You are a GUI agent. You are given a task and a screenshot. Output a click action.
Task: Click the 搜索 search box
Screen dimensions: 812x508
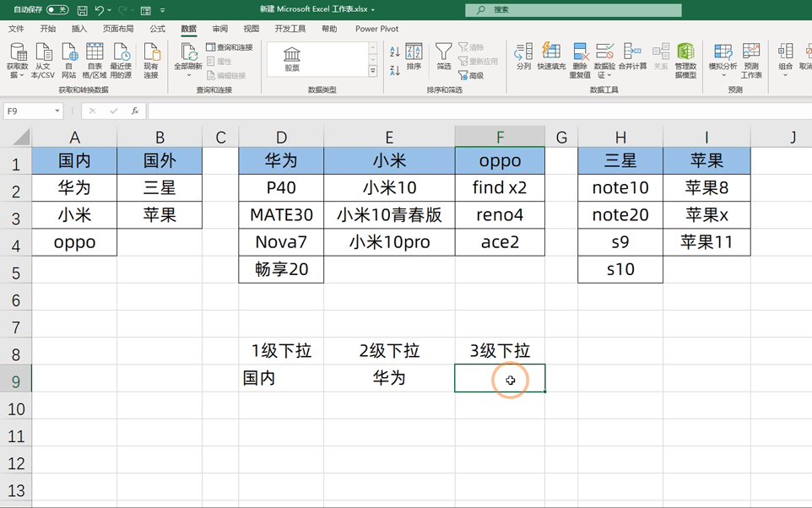(x=573, y=10)
